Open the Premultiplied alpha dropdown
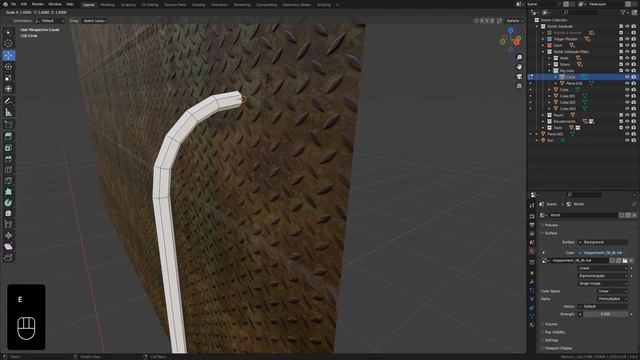The width and height of the screenshot is (640, 360). (x=612, y=299)
